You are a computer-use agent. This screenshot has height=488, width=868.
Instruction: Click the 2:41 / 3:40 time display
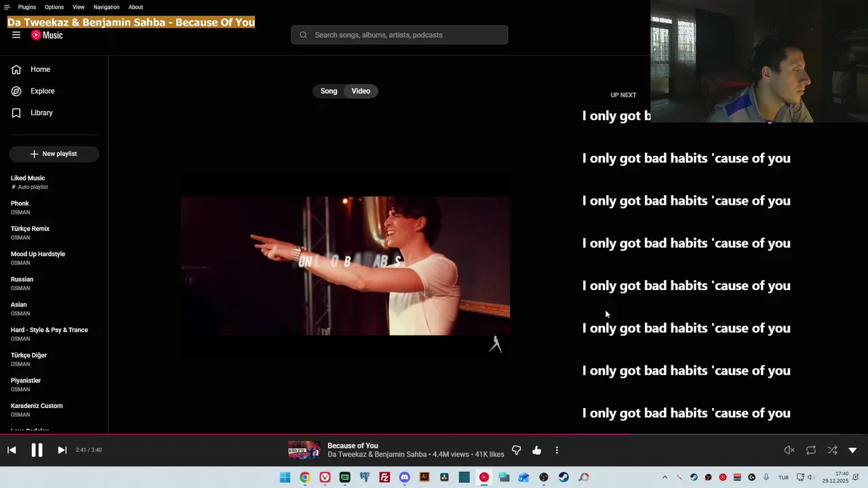[x=89, y=450]
